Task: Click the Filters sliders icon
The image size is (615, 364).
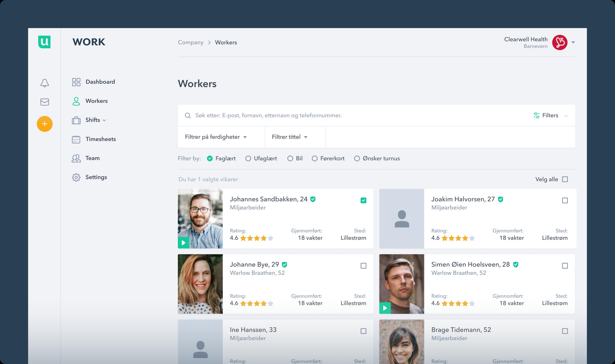Action: pos(536,115)
